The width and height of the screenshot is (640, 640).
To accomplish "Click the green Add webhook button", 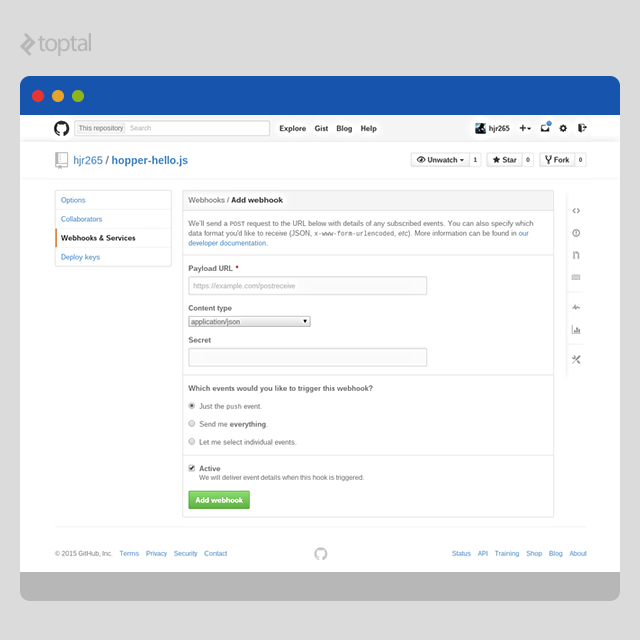I will tap(219, 500).
